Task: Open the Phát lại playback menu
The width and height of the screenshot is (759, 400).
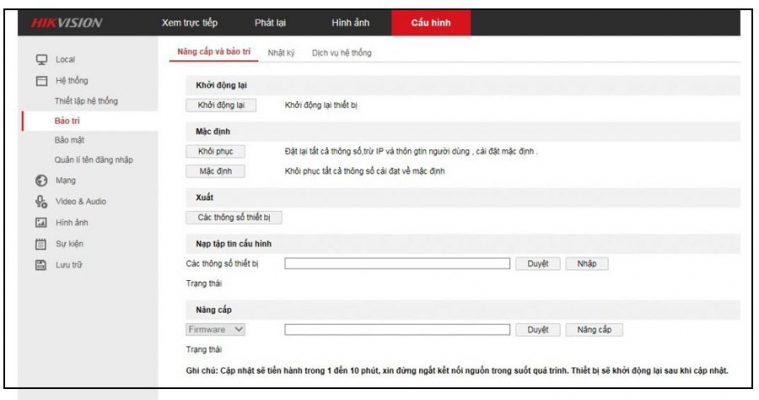Action: [271, 22]
